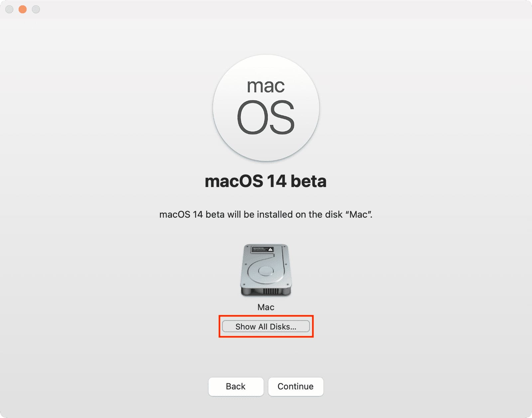Click the "Mac" label under the disk

click(x=266, y=307)
